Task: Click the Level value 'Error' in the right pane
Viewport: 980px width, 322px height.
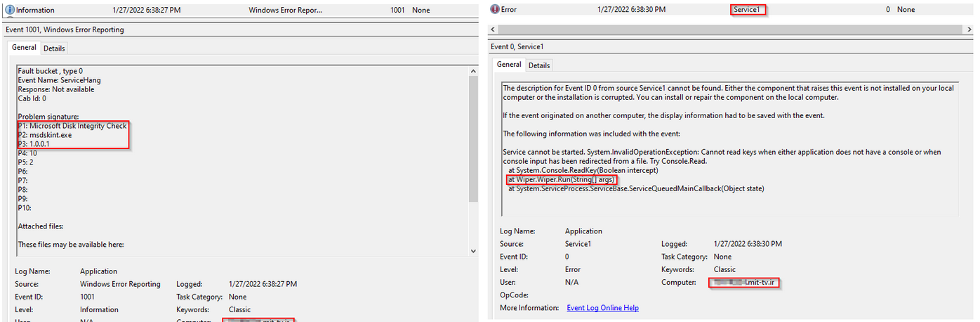Action: [573, 269]
